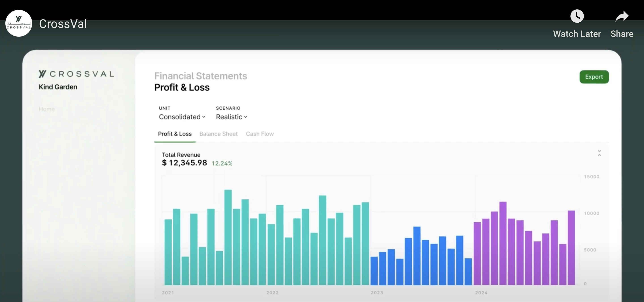Select Home in the sidebar
The width and height of the screenshot is (644, 302).
pos(47,109)
